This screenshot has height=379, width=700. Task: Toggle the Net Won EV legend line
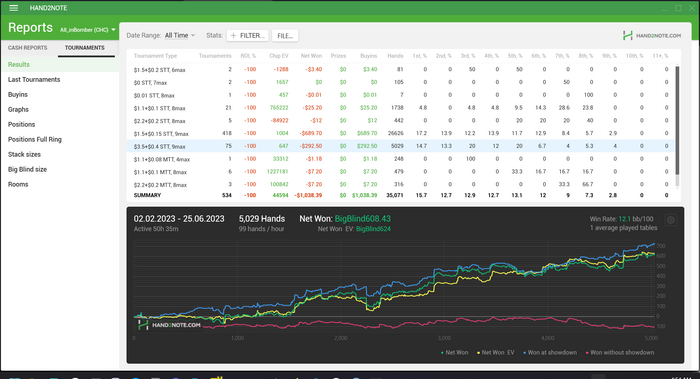click(496, 353)
